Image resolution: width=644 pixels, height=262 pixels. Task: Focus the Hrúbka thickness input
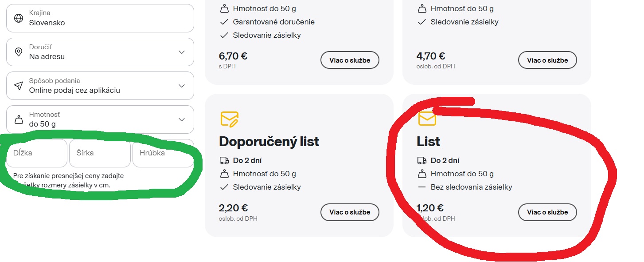coord(163,153)
